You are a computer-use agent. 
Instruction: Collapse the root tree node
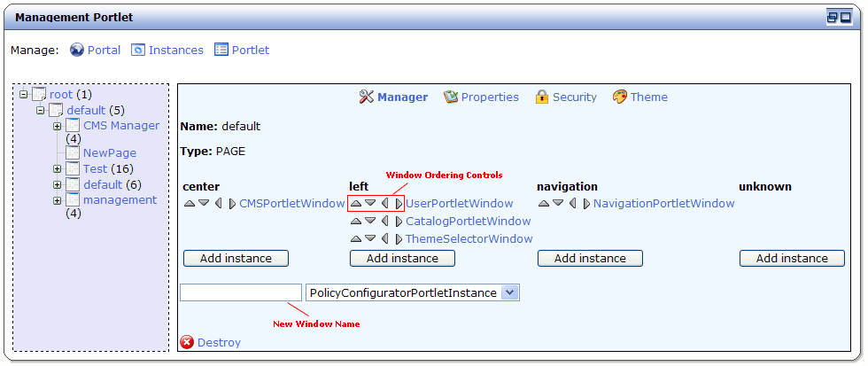coord(24,94)
